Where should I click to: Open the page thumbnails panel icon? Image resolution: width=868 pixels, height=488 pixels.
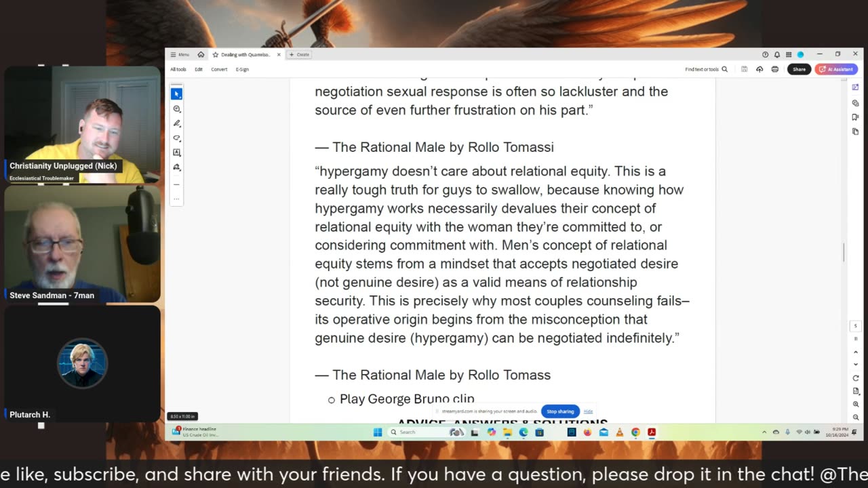(x=856, y=131)
